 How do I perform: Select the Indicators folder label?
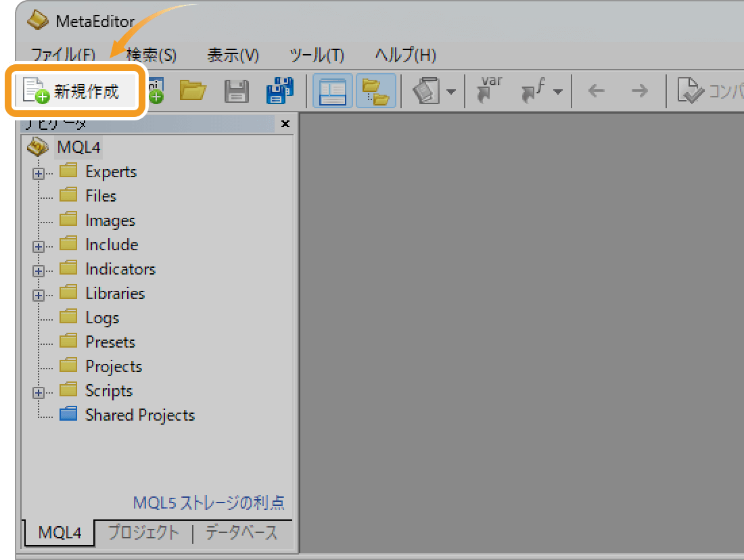[120, 269]
